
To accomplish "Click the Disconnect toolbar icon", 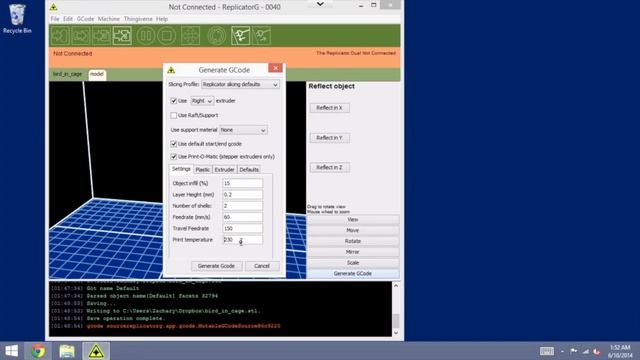I will click(x=261, y=36).
